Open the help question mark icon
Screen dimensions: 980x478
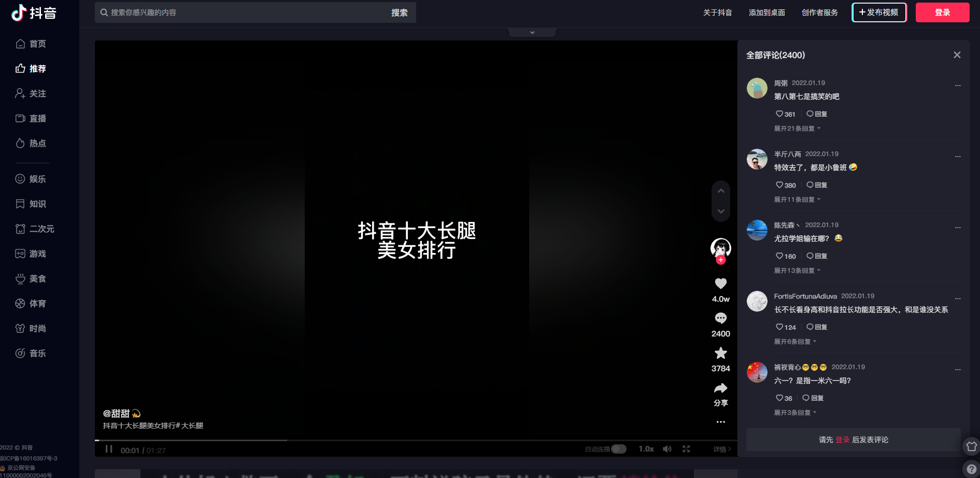(971, 469)
